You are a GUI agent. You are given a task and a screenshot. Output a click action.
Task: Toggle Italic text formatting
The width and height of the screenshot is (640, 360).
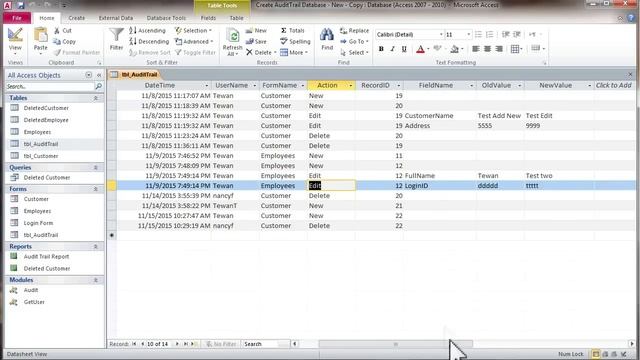click(392, 49)
